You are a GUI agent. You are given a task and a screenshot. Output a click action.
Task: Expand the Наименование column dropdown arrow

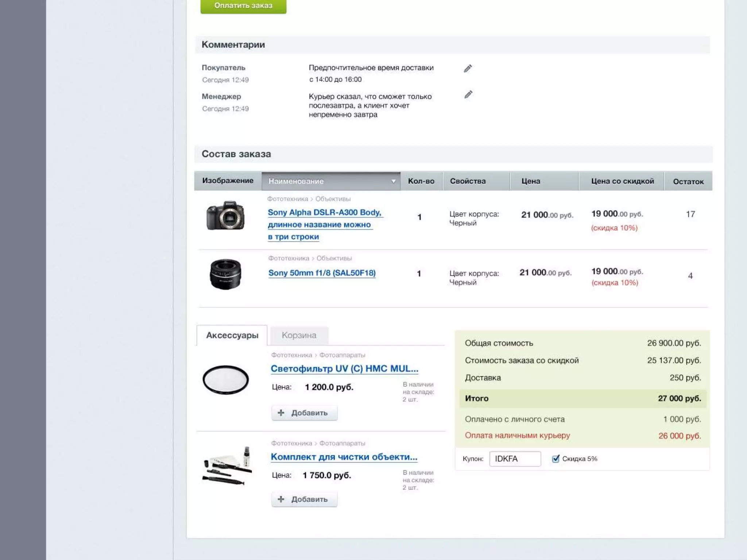coord(393,181)
